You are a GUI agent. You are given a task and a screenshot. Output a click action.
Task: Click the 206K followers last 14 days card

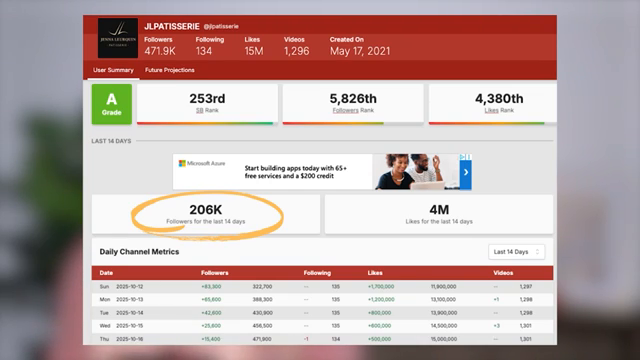coord(206,214)
